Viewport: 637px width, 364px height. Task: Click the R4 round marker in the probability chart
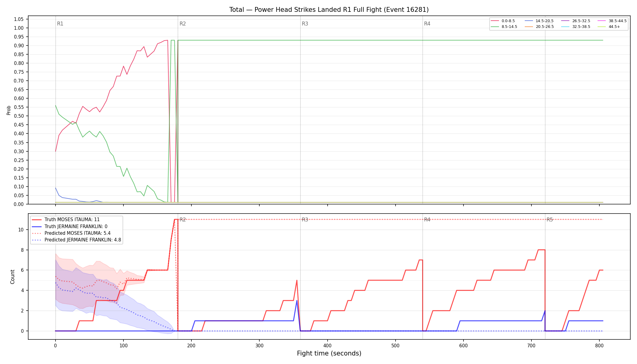coord(427,24)
